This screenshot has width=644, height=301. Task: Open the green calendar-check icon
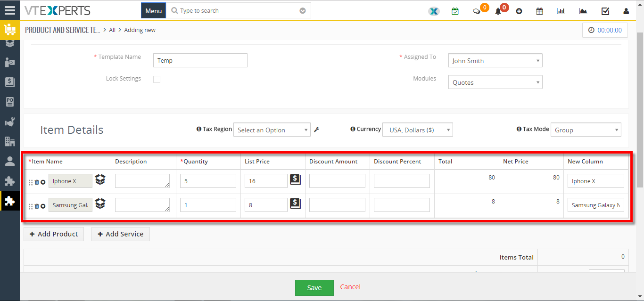(x=455, y=11)
